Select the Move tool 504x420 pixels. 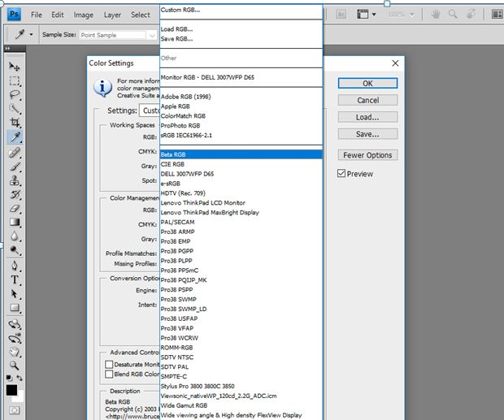coord(14,67)
